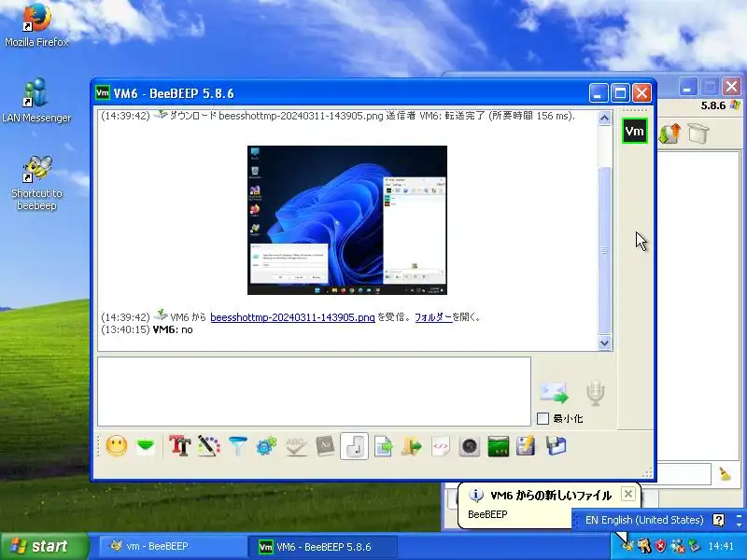Open the chat font TT icon
This screenshot has width=747, height=560.
(179, 447)
